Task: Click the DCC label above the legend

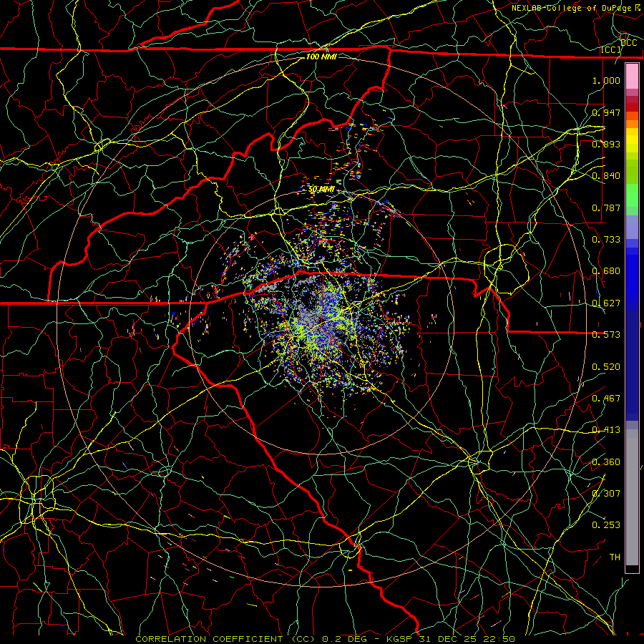Action: click(629, 43)
